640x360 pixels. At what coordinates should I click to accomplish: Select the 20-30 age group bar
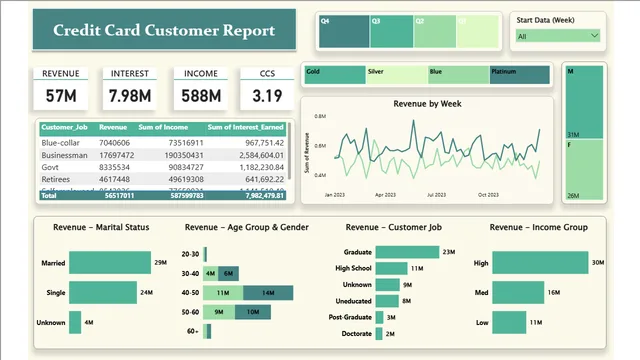(205, 254)
